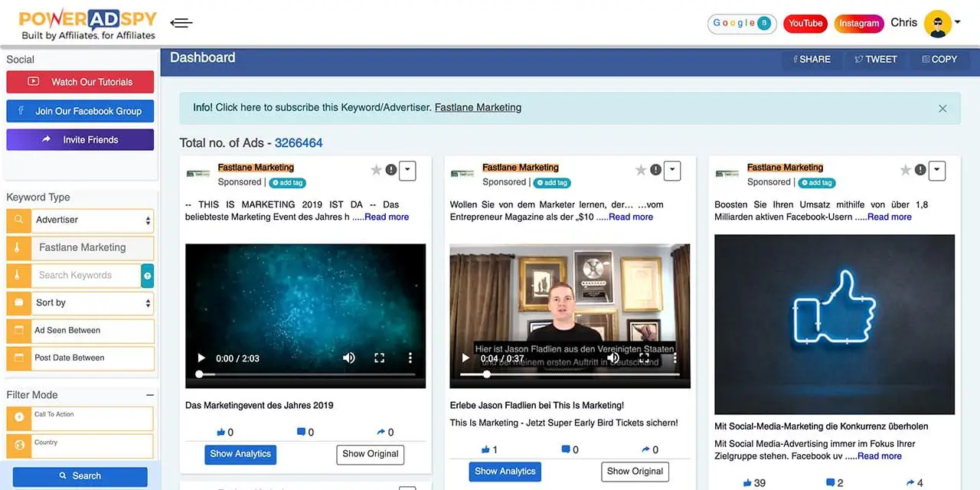Image resolution: width=980 pixels, height=490 pixels.
Task: Click the likes icon on first ad
Action: (221, 432)
